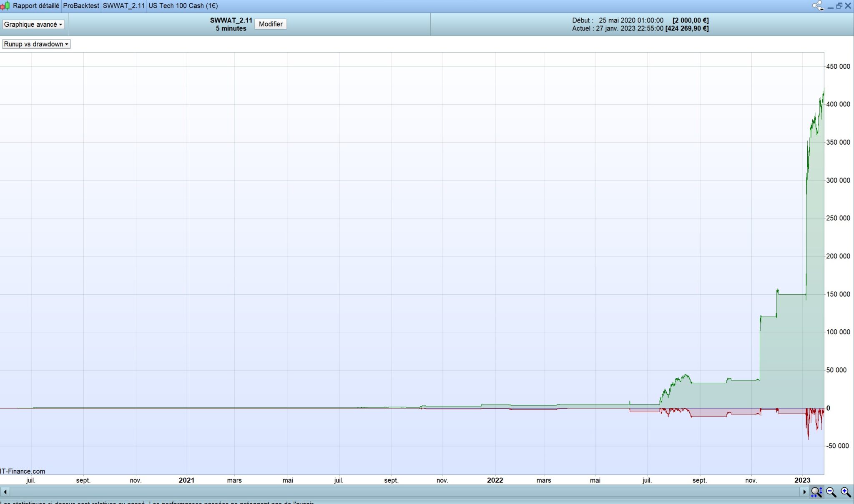Click the auto-fit zoom magnifier icon

click(x=816, y=492)
